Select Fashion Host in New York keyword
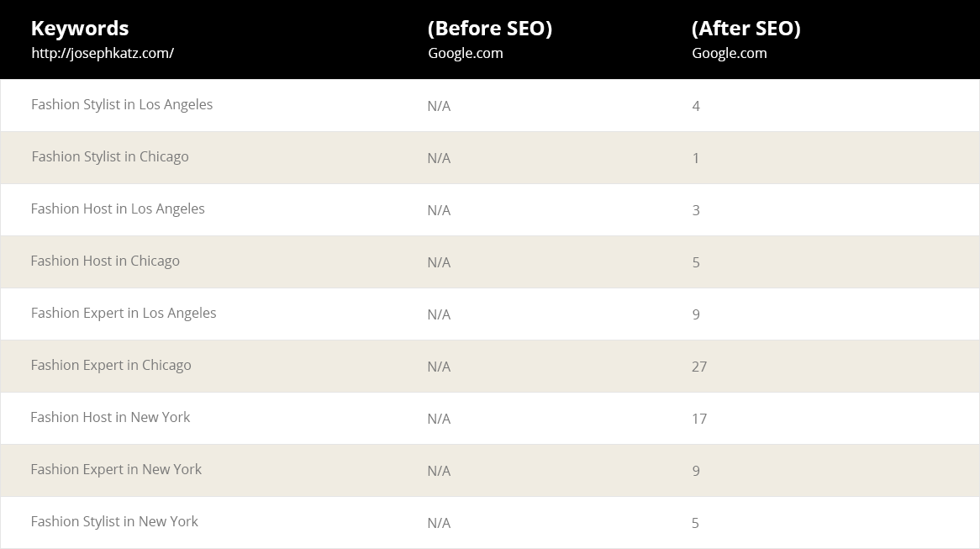Screen dimensions: 980x549 [110, 417]
